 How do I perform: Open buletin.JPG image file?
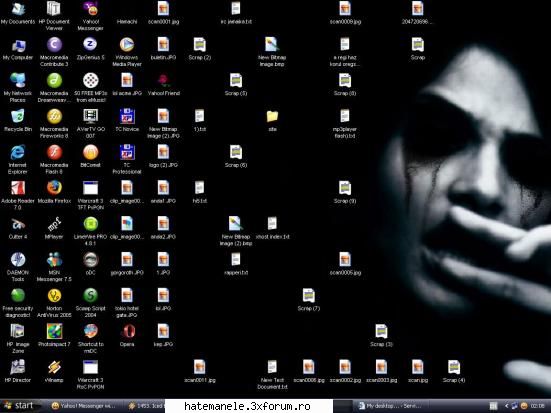click(163, 49)
